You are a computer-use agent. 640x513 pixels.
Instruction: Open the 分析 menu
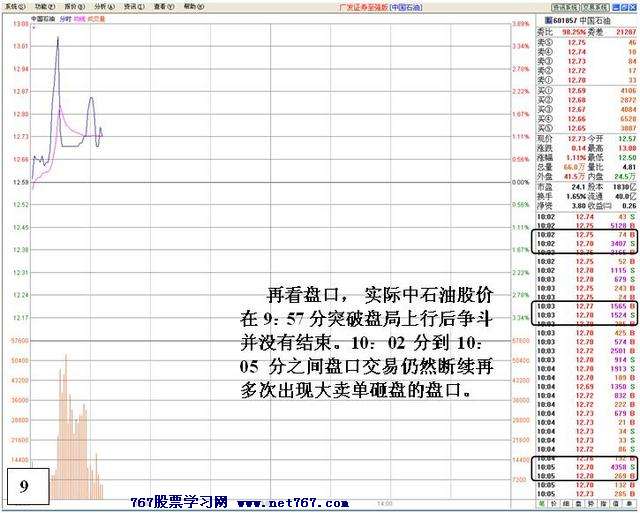coord(104,7)
